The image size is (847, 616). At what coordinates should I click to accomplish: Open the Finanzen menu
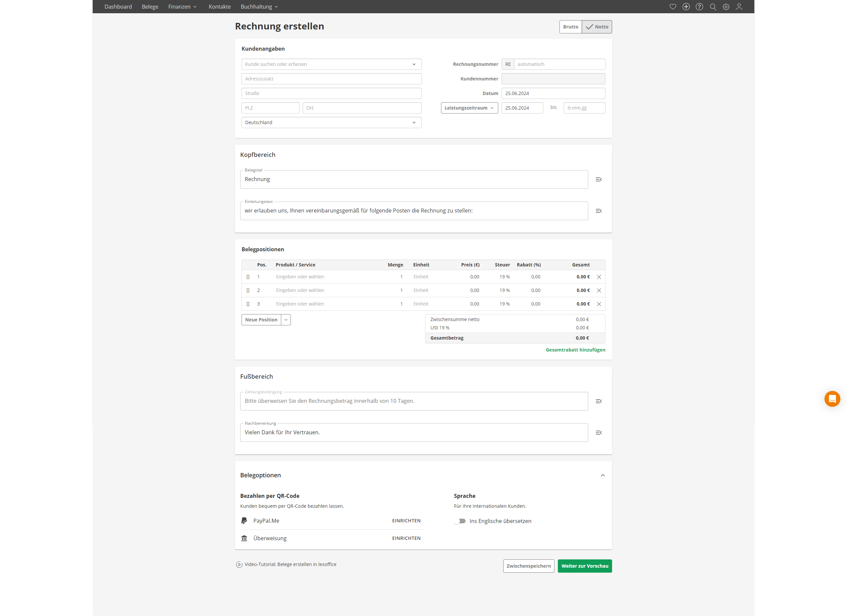tap(182, 7)
